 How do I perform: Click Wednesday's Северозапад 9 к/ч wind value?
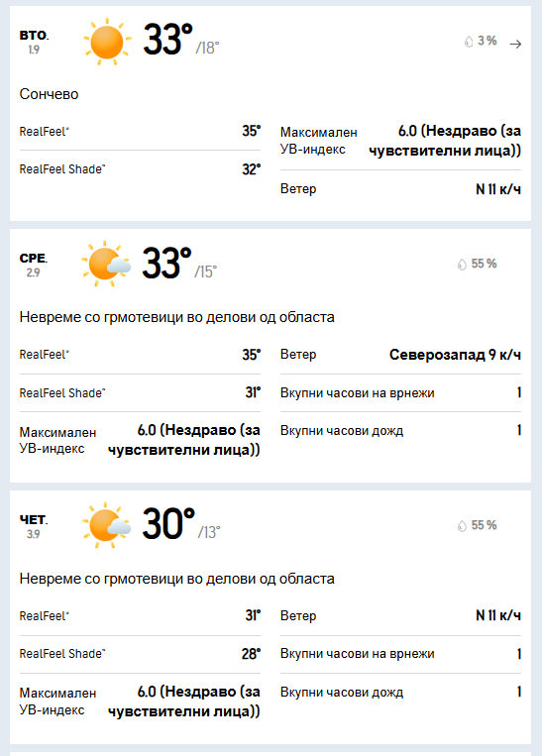pyautogui.click(x=455, y=355)
